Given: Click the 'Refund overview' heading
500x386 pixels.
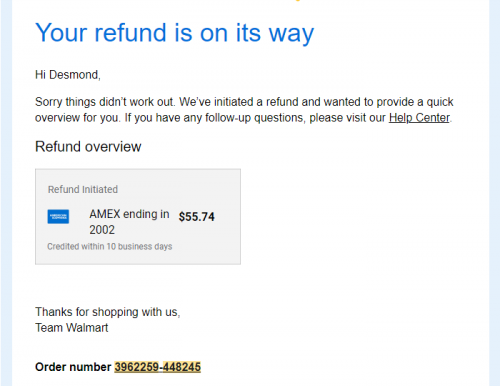Looking at the screenshot, I should tap(88, 147).
